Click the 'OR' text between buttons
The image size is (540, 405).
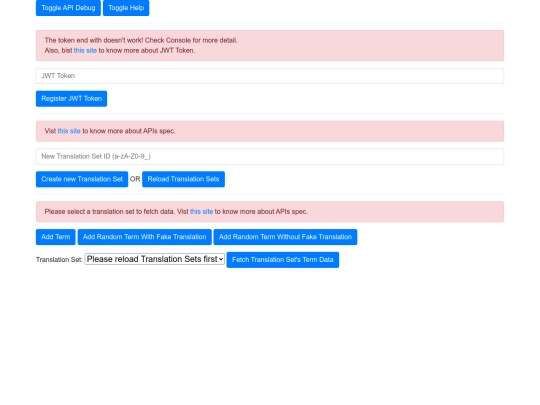click(135, 179)
